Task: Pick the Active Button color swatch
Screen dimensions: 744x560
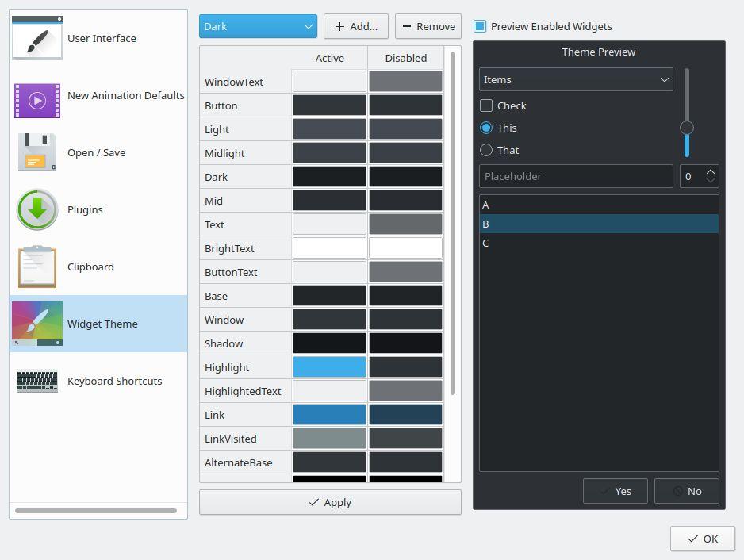Action: point(329,105)
